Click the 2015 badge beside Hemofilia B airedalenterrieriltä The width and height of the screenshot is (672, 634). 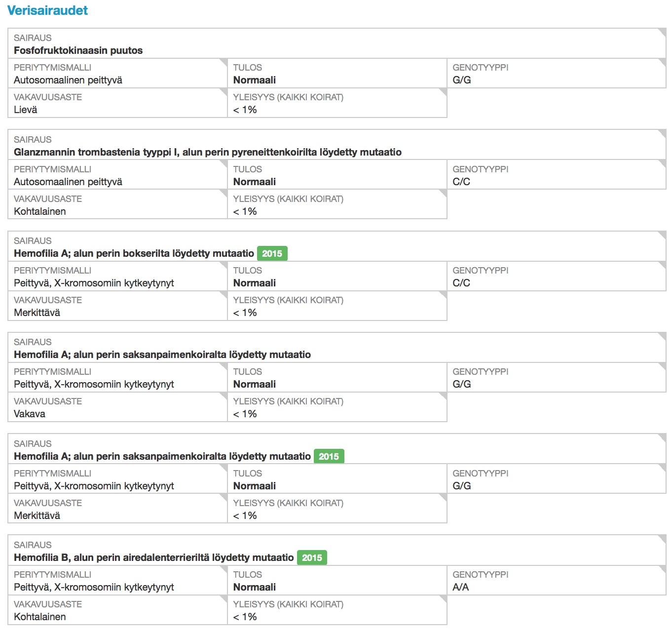click(x=312, y=558)
